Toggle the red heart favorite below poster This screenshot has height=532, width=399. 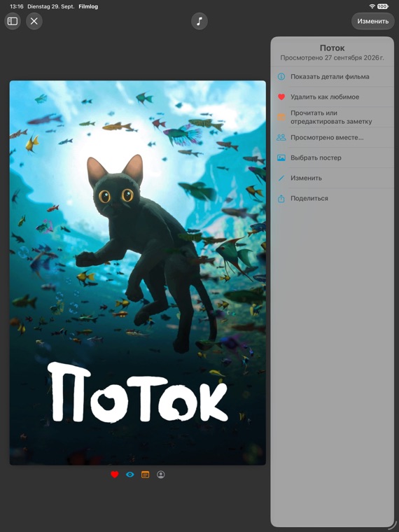pyautogui.click(x=115, y=475)
